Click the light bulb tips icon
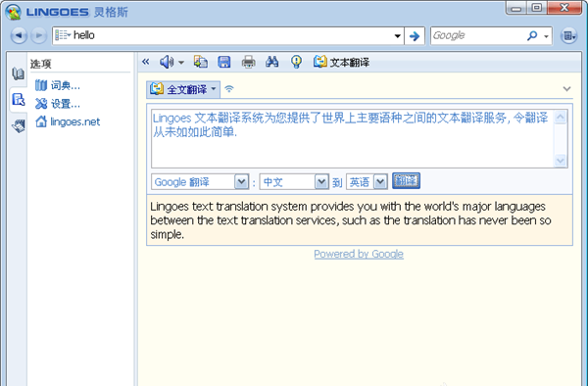The height and width of the screenshot is (386, 588). [x=296, y=62]
